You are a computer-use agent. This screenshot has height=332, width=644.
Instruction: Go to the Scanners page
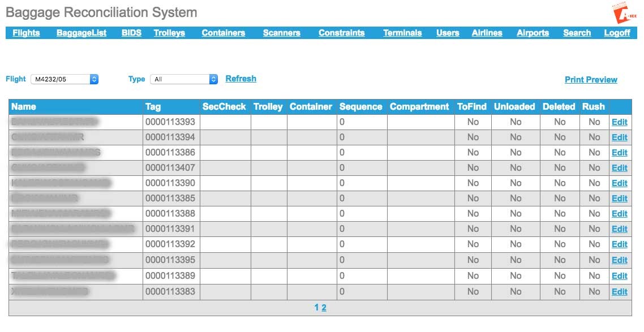[x=281, y=33]
